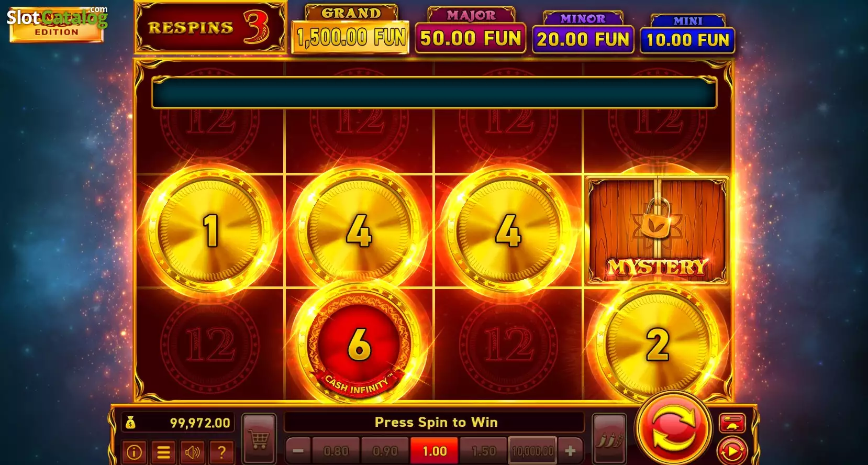Select the 0.80 bet value
Image resolution: width=868 pixels, height=465 pixels.
point(336,451)
